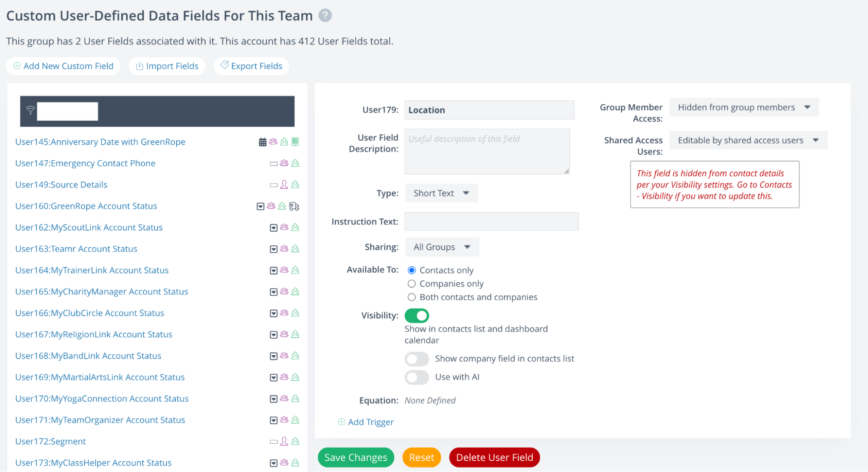868x472 pixels.
Task: Open User168:MyBandLink Account Status field
Action: 88,356
